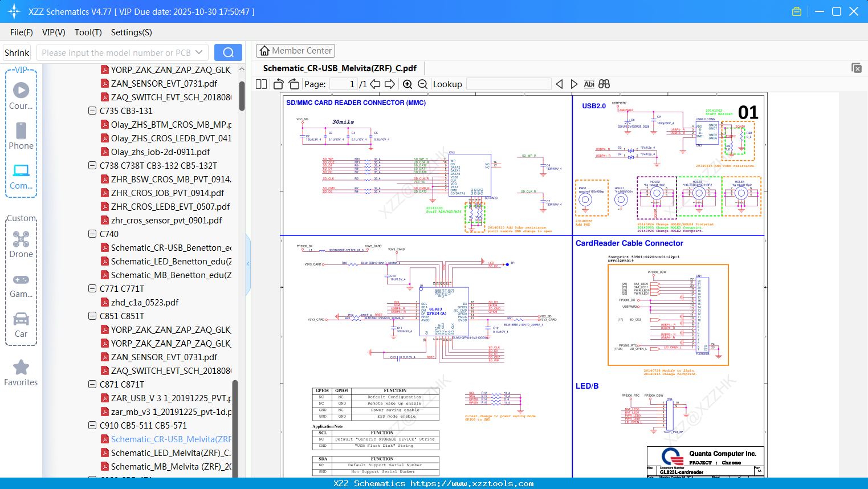Click the Member Center button
Image resolution: width=868 pixels, height=489 pixels.
(x=295, y=51)
